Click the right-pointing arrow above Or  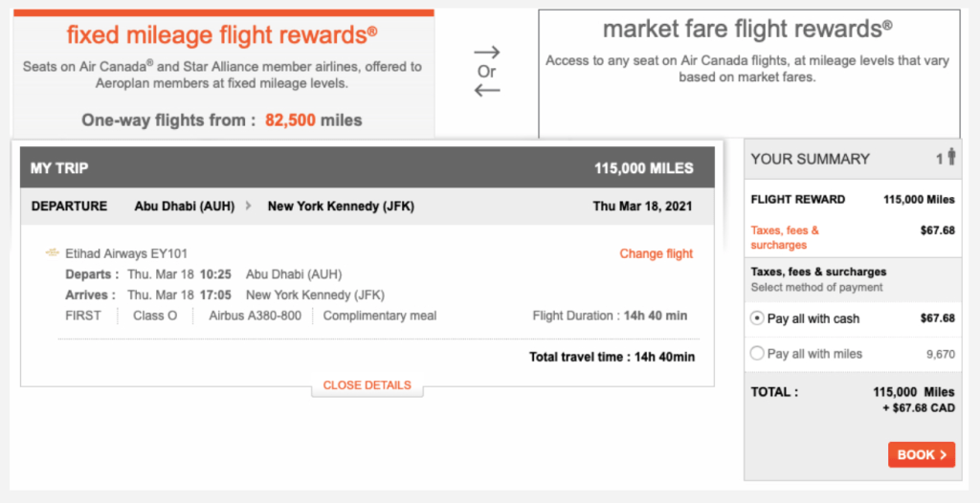[x=487, y=53]
